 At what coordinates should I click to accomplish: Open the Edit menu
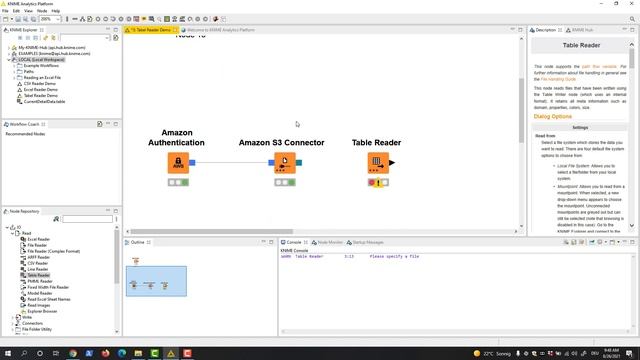16,11
